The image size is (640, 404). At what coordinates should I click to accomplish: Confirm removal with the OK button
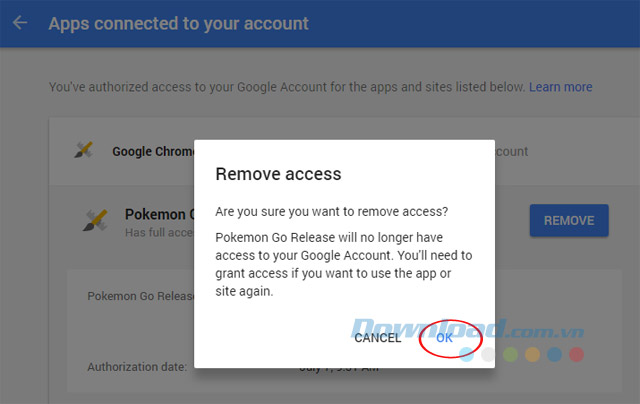[x=445, y=338]
